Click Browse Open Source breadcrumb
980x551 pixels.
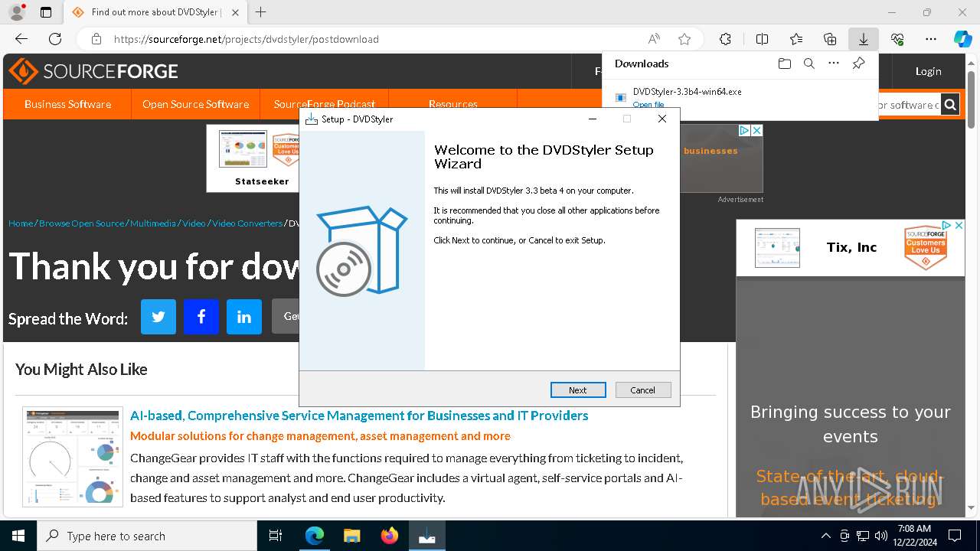(x=81, y=223)
